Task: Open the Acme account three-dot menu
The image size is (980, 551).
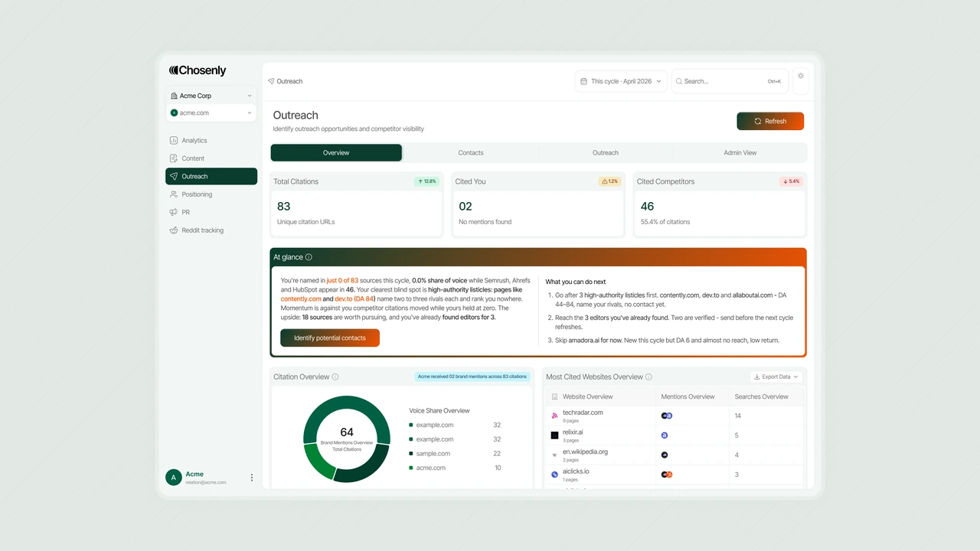Action: [x=252, y=478]
